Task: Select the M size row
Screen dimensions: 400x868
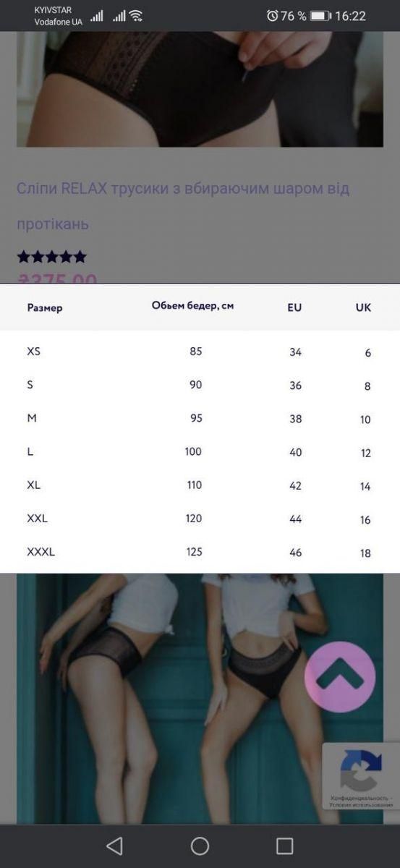Action: point(200,419)
